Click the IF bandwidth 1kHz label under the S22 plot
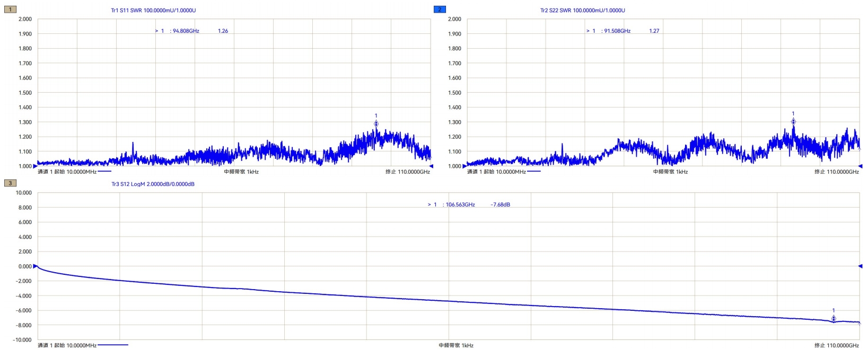The width and height of the screenshot is (868, 350). [x=670, y=172]
